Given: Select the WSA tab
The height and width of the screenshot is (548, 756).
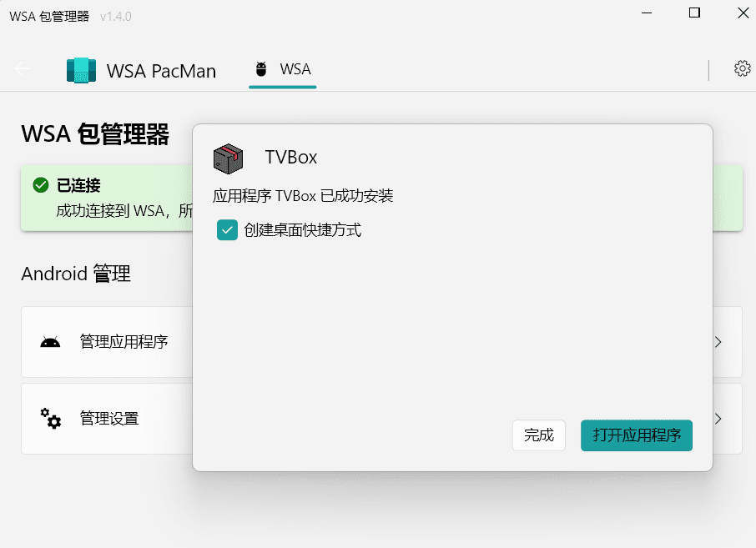Looking at the screenshot, I should click(282, 70).
